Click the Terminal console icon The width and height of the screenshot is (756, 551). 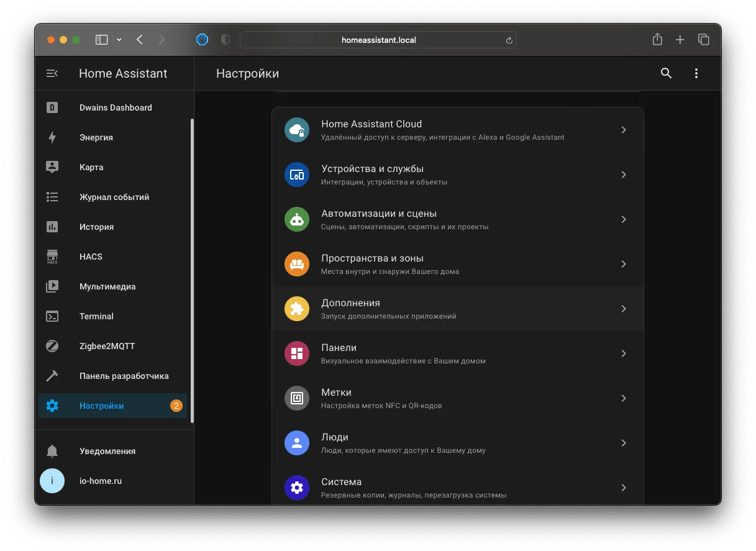[x=52, y=316]
